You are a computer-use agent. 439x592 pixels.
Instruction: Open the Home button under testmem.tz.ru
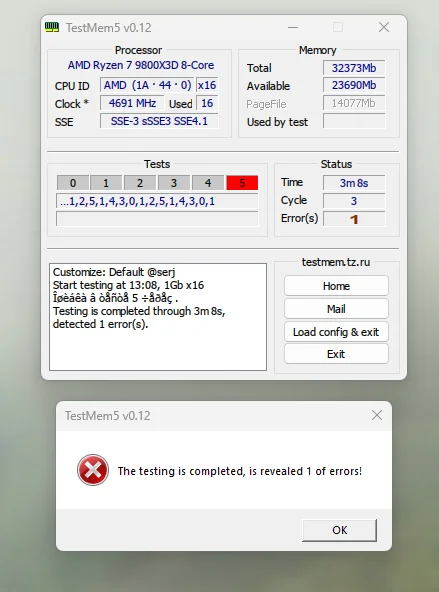pos(336,286)
